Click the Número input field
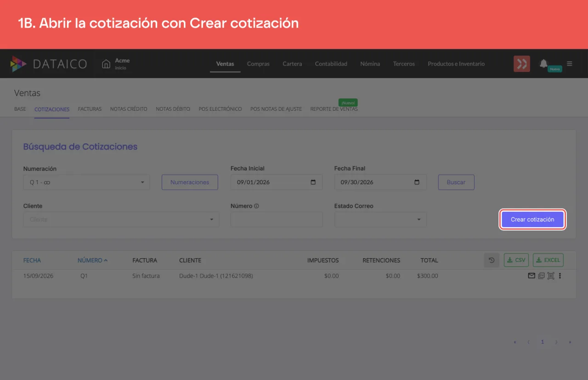 click(x=277, y=219)
